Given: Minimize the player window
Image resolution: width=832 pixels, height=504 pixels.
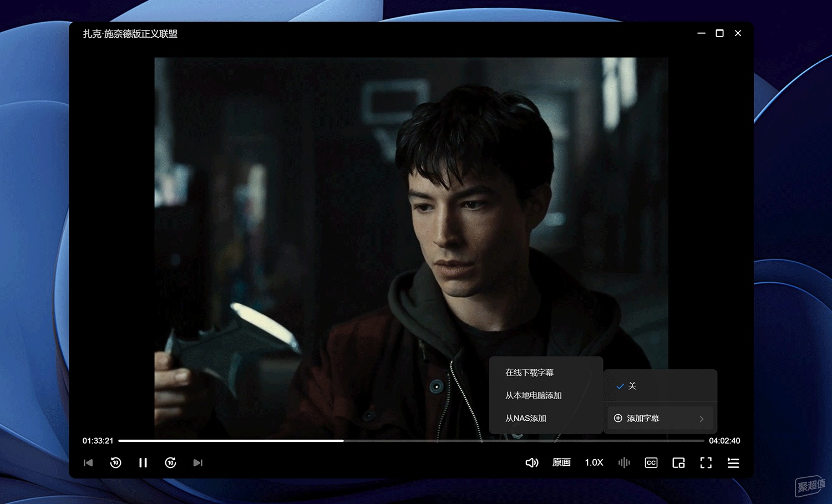Looking at the screenshot, I should (x=701, y=33).
